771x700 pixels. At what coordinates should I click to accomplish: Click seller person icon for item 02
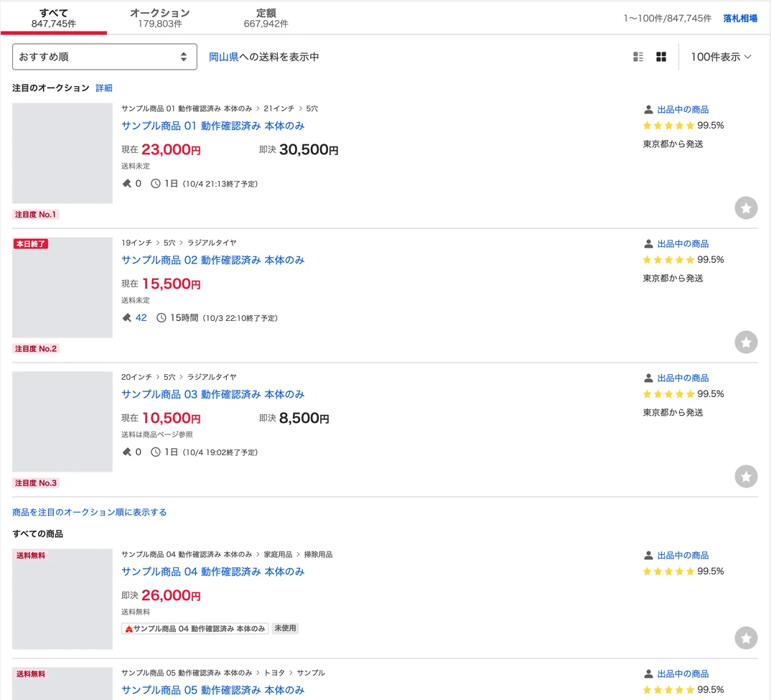coord(648,243)
